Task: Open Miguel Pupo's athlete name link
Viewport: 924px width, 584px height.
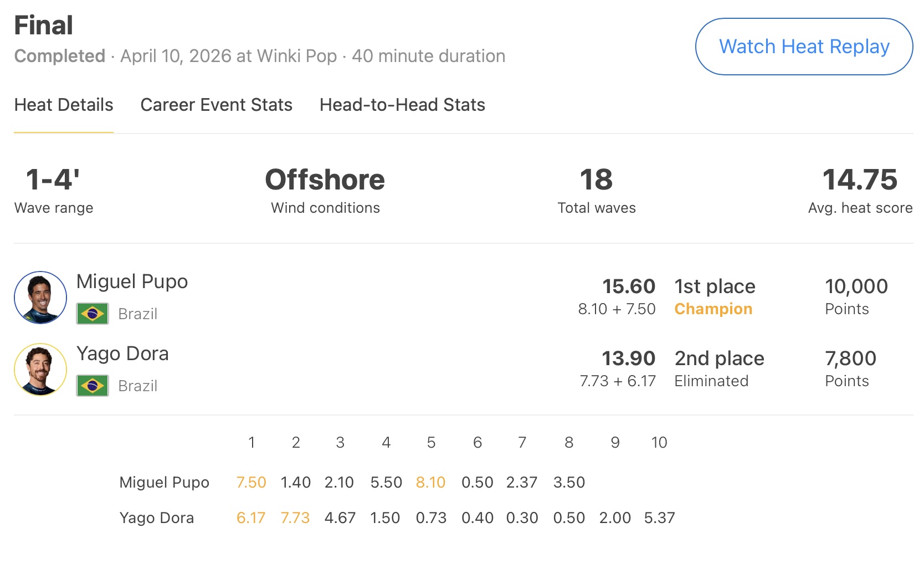Action: click(132, 281)
